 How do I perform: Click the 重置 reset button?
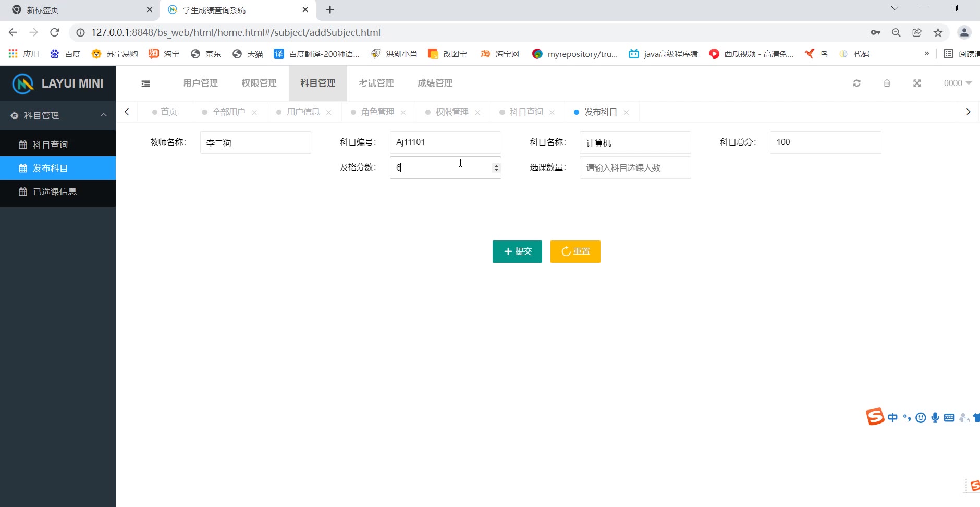575,251
